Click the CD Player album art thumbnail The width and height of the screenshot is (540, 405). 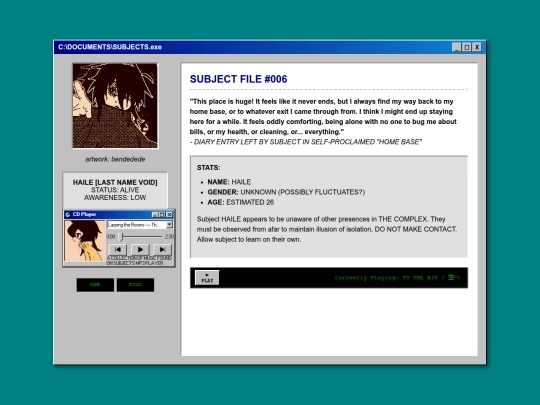coord(85,241)
